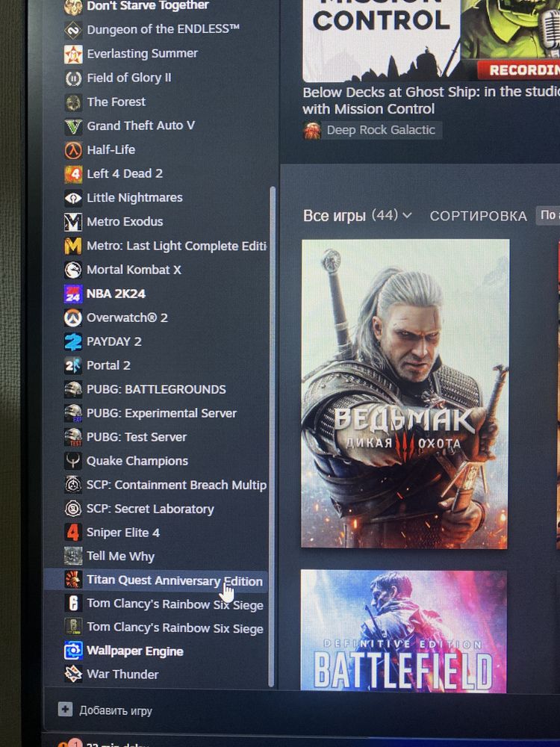Select Left 4 Dead 2 entry
Viewport: 560px width, 747px height.
(124, 174)
